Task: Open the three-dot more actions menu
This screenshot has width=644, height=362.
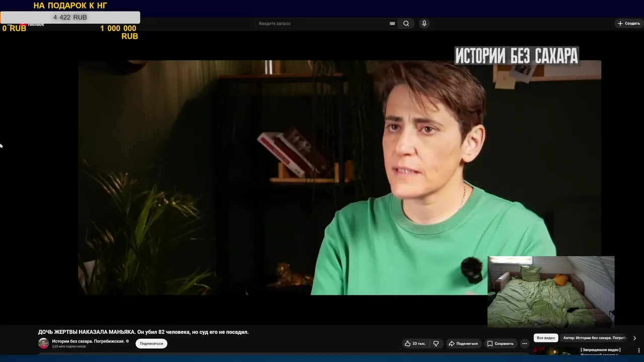Action: click(524, 344)
